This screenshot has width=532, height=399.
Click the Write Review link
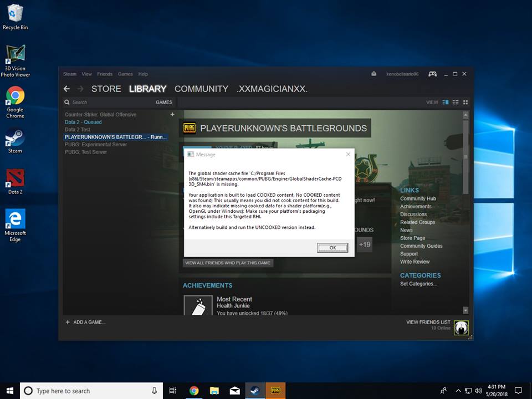click(415, 262)
